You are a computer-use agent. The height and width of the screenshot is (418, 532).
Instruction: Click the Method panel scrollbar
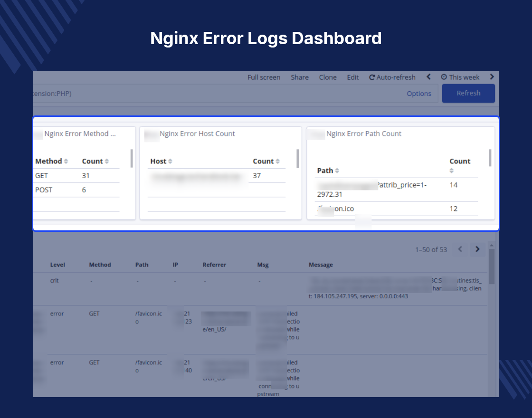(x=132, y=158)
